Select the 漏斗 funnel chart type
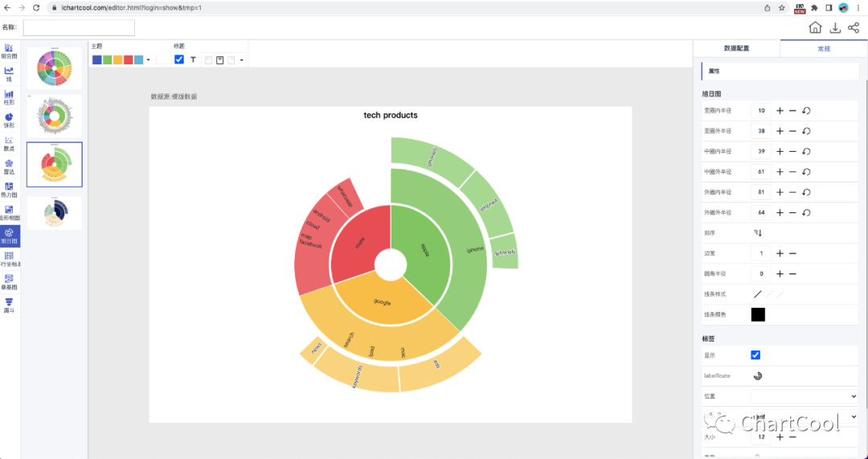The height and width of the screenshot is (459, 868). click(9, 305)
